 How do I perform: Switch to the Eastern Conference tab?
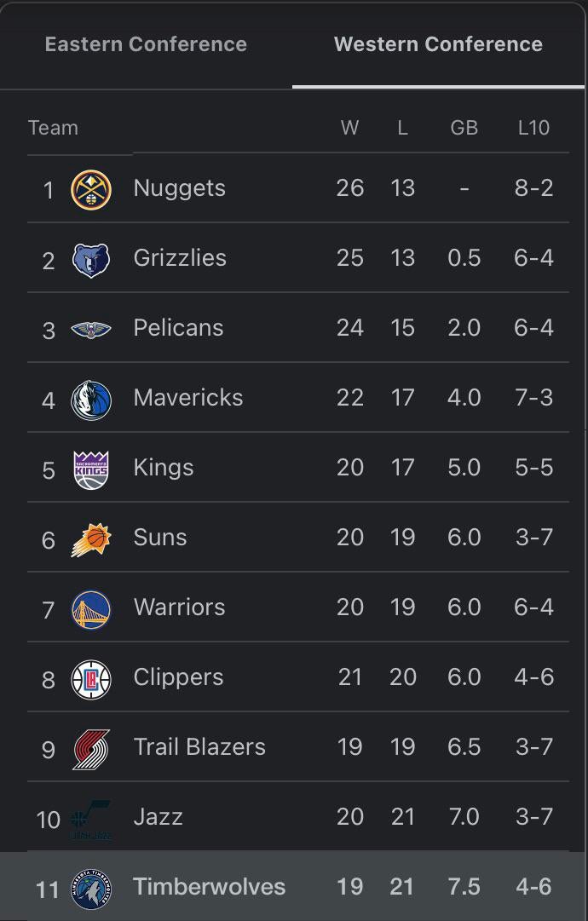146,44
